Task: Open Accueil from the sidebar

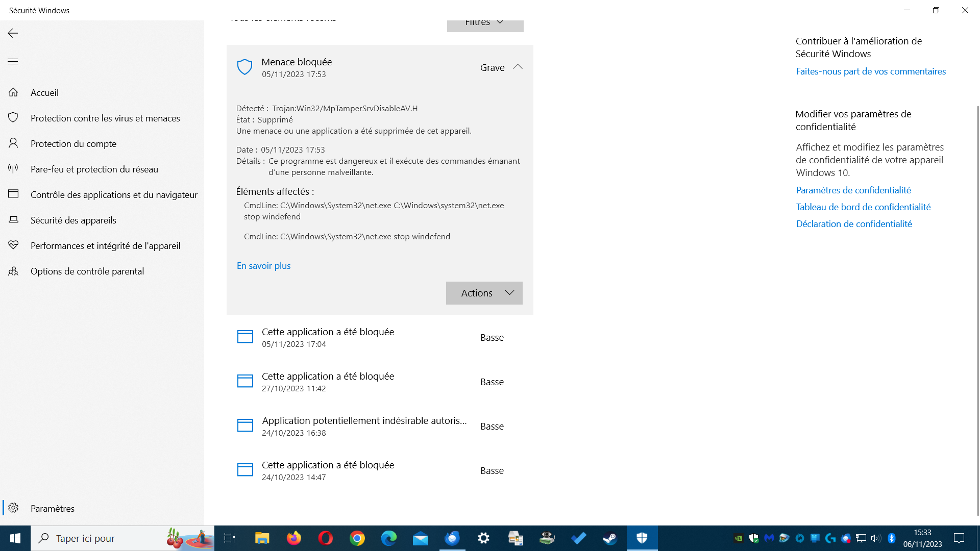Action: click(x=102, y=92)
